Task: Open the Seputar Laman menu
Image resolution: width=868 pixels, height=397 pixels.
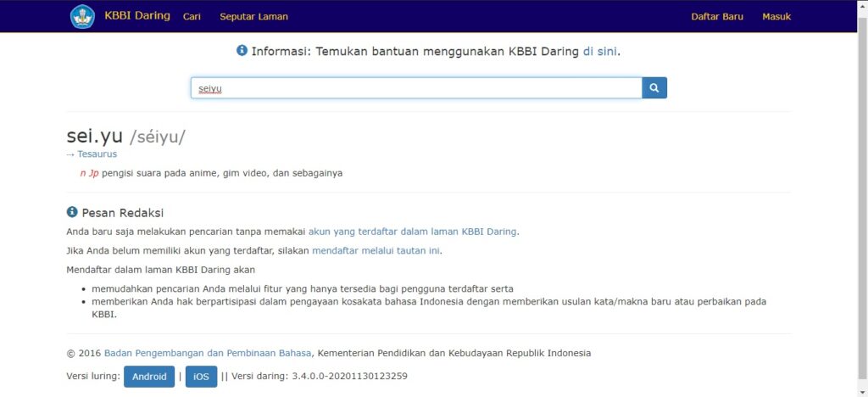Action: (253, 17)
